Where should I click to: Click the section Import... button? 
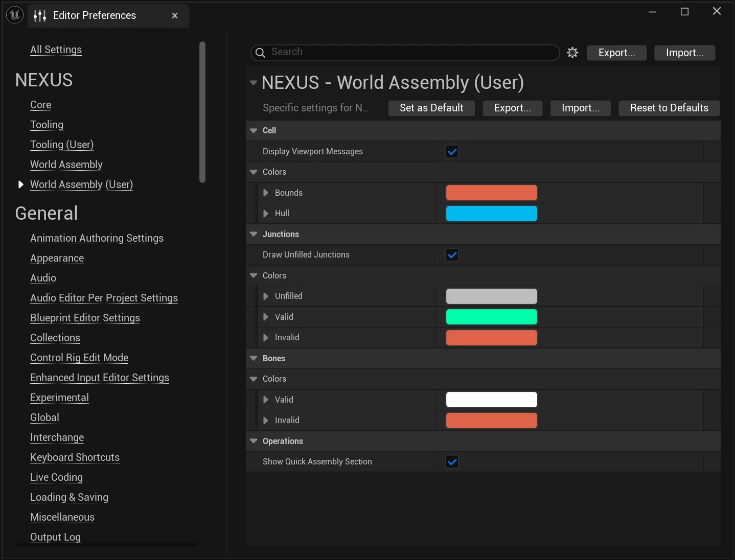[x=581, y=108]
